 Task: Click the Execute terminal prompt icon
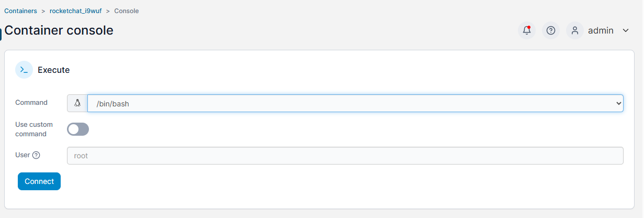click(24, 70)
